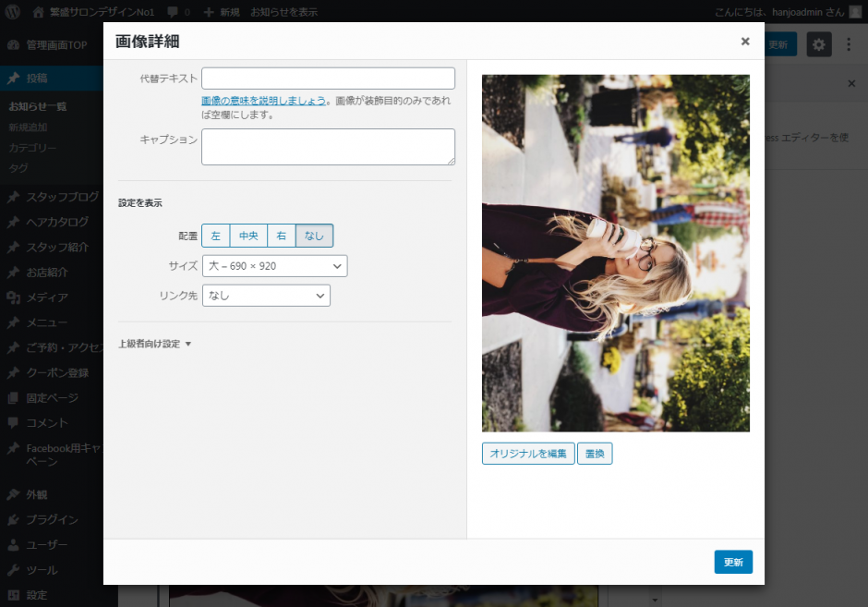The image size is (868, 607).
Task: Select なし alignment option
Action: tap(314, 236)
